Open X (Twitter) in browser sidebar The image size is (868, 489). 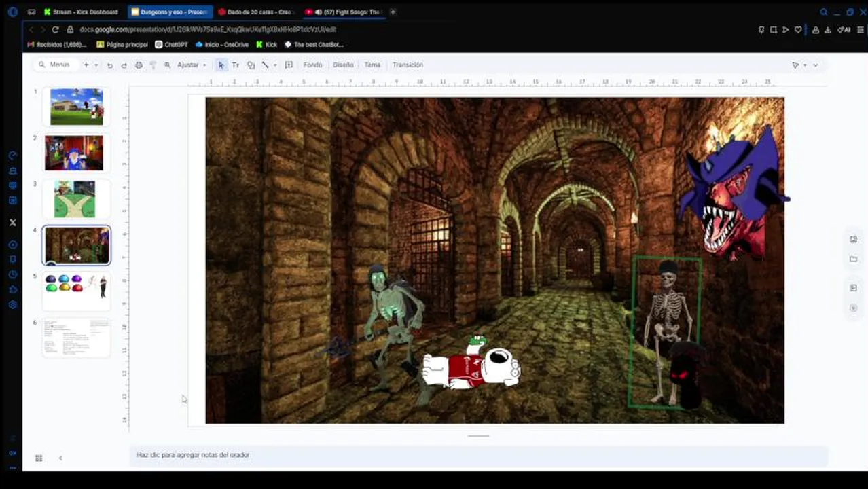click(12, 222)
